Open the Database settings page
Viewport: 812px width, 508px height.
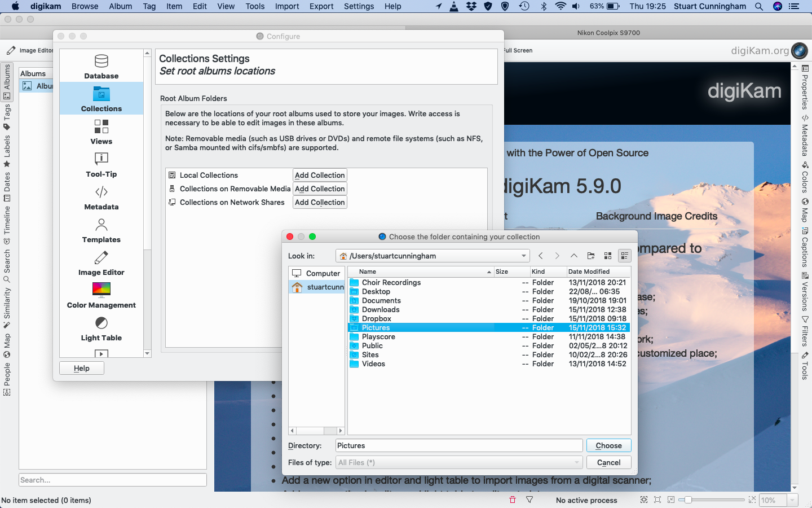(101, 66)
